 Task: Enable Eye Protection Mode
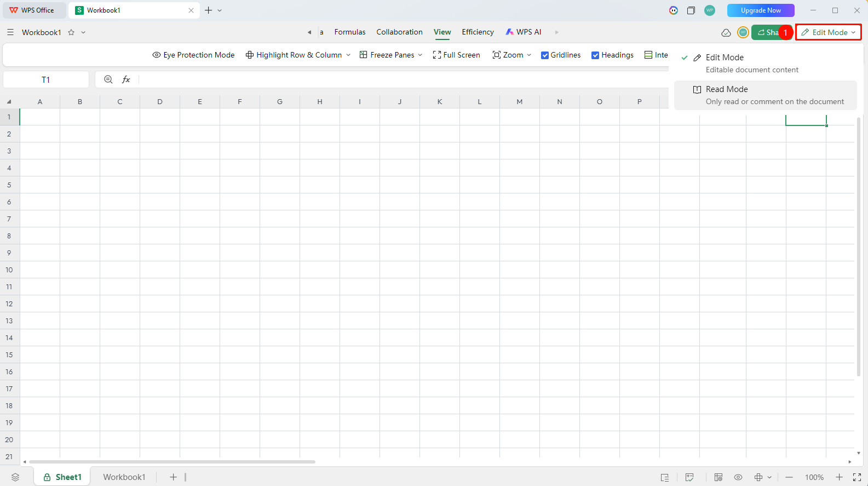pos(193,55)
